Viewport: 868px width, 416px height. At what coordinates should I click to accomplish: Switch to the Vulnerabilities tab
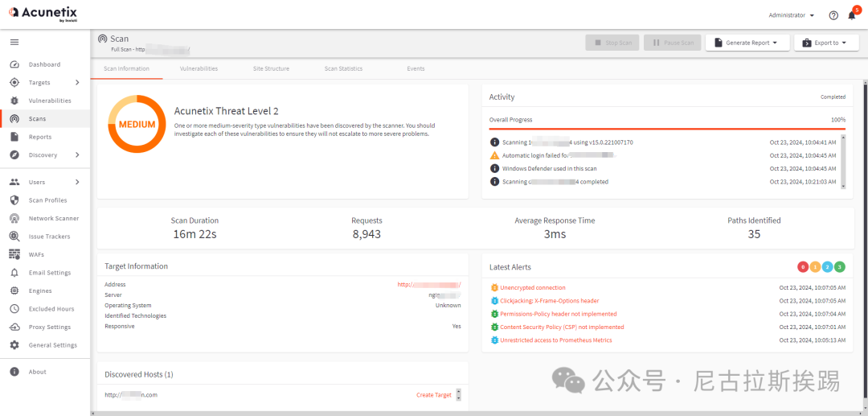point(199,68)
